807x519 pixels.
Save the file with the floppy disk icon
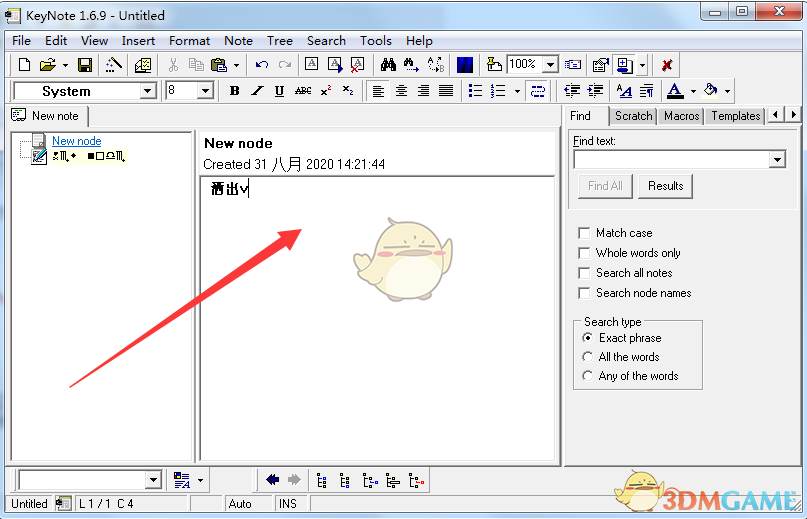(85, 65)
